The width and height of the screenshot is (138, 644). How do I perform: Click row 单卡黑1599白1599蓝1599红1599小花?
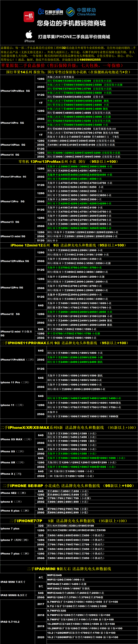point(92,329)
